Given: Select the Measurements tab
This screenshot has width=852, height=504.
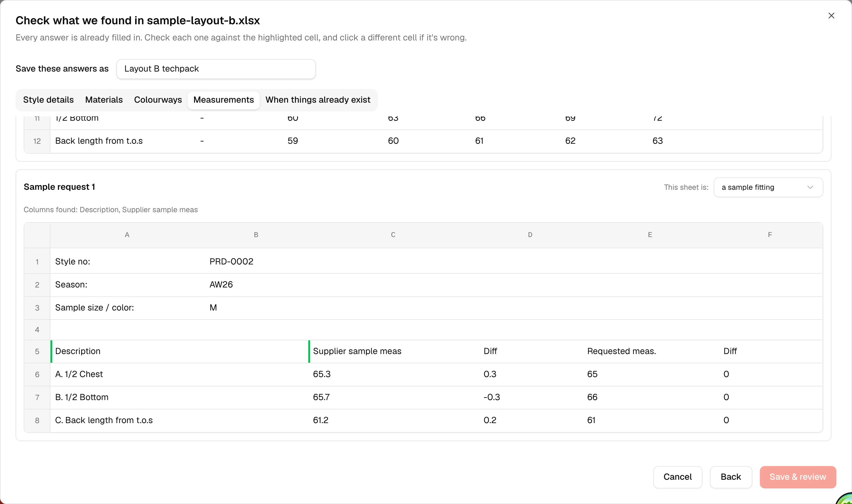Looking at the screenshot, I should 224,100.
